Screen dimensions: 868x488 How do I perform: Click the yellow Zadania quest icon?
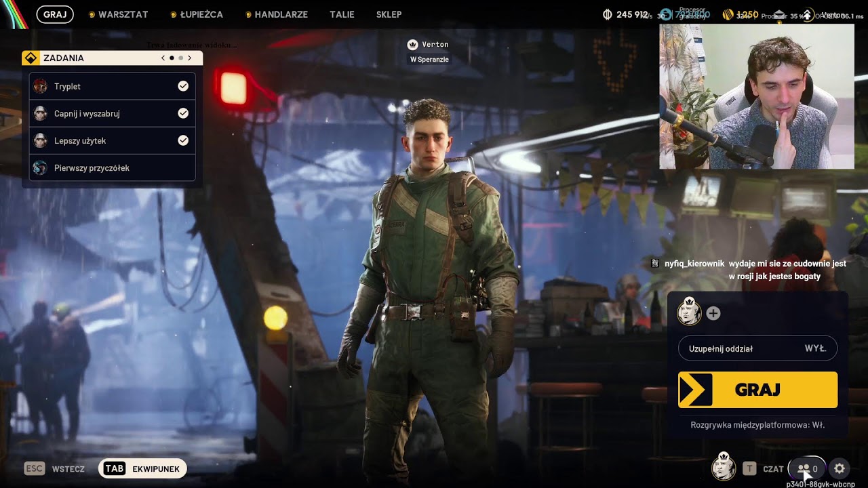pyautogui.click(x=31, y=58)
